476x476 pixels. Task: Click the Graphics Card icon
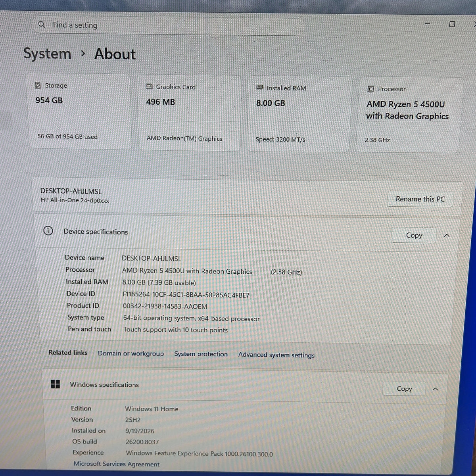[x=149, y=86]
